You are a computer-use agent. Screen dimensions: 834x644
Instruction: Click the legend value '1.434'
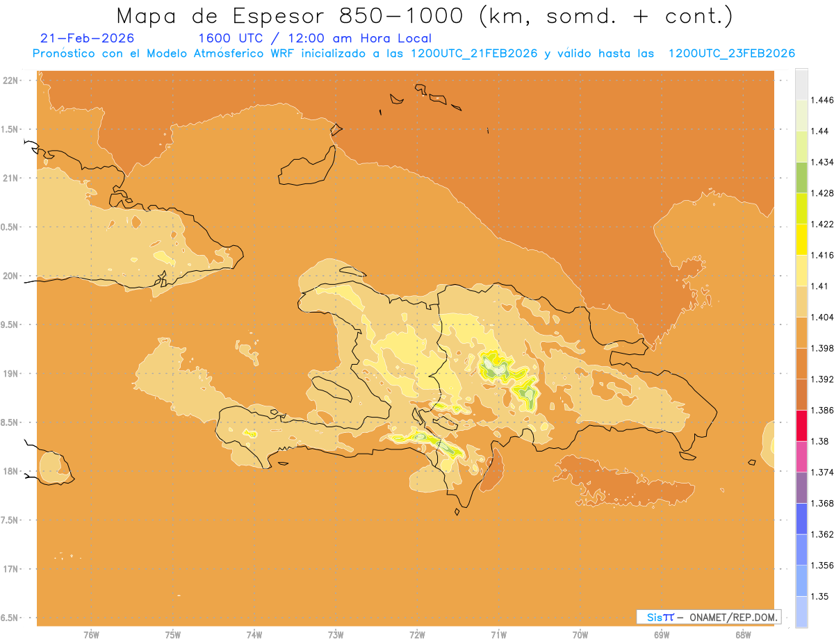point(822,162)
